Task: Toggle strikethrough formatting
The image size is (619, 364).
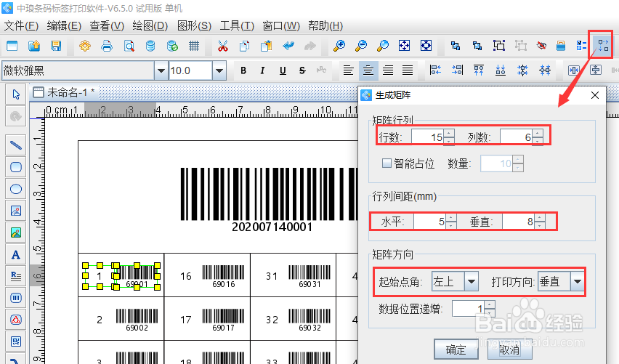Action: [x=302, y=70]
